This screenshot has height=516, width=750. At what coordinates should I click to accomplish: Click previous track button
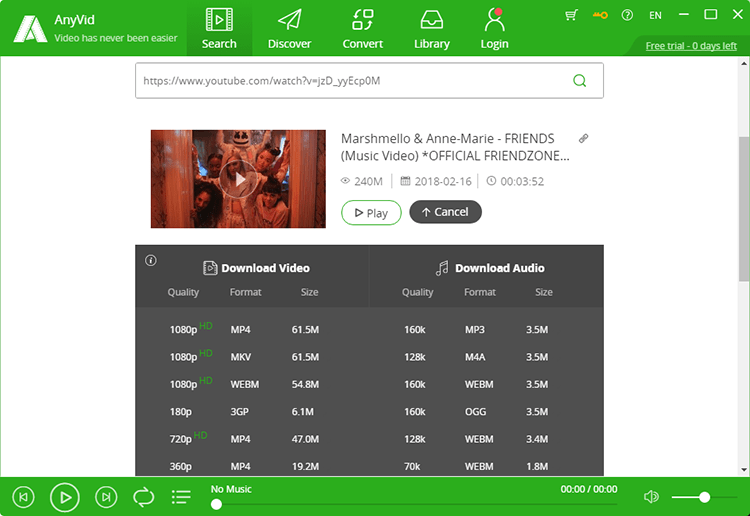23,497
